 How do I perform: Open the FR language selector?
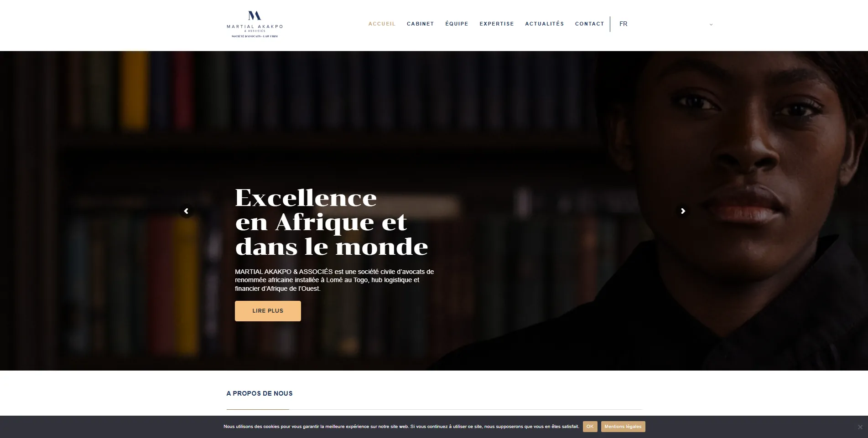coord(623,24)
